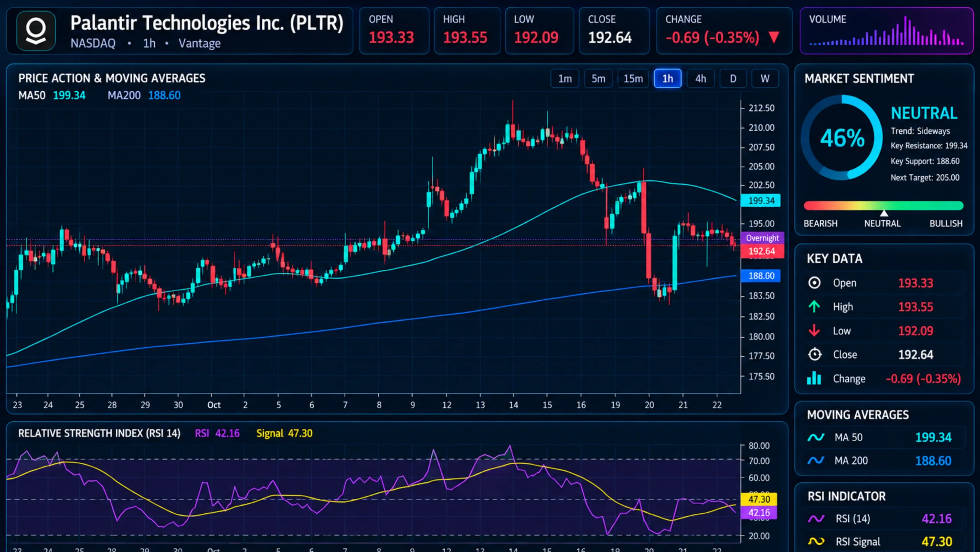
Task: Switch to 15m timeframe
Action: (x=633, y=79)
